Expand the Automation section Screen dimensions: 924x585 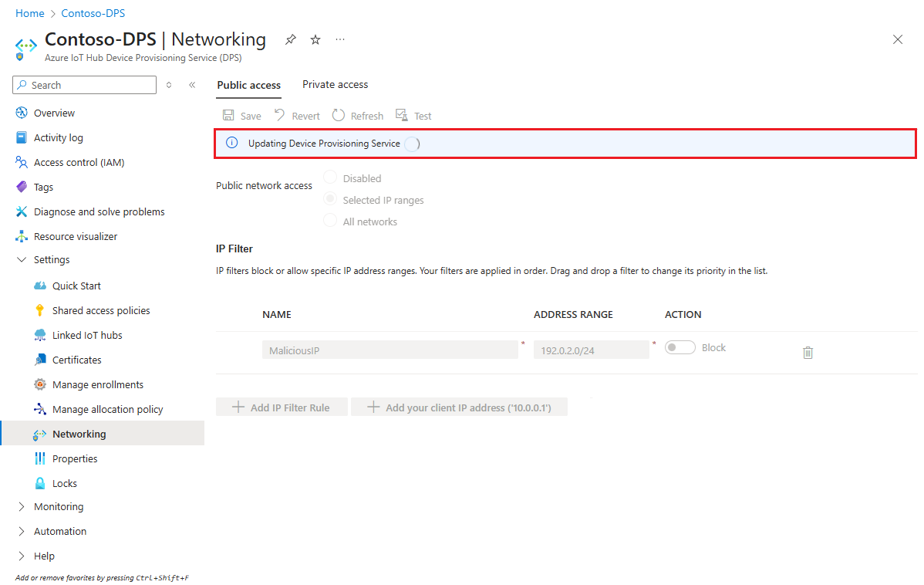(60, 531)
